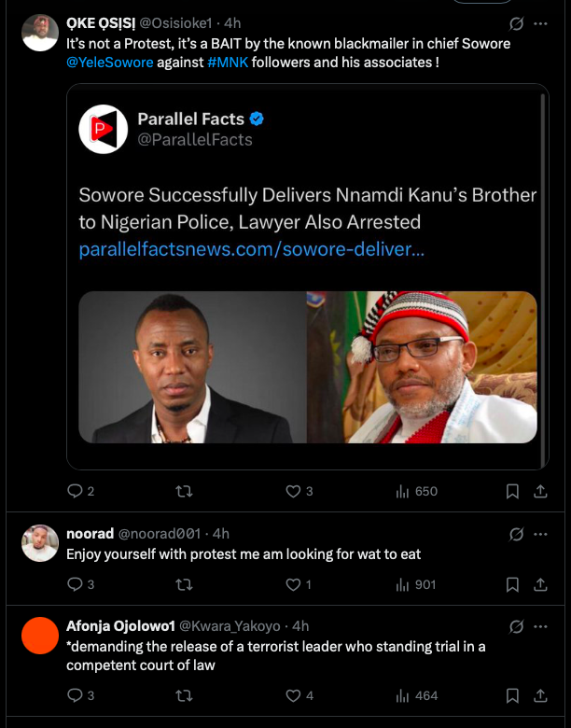
Task: Repost the ỌKE ỌSỊSỊ tweet
Action: (x=185, y=491)
